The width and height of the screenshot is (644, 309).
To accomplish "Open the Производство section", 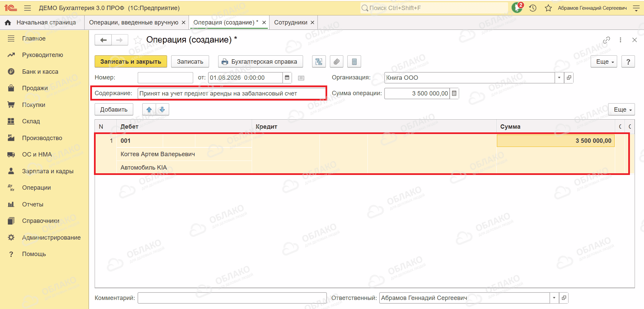I will (x=44, y=138).
